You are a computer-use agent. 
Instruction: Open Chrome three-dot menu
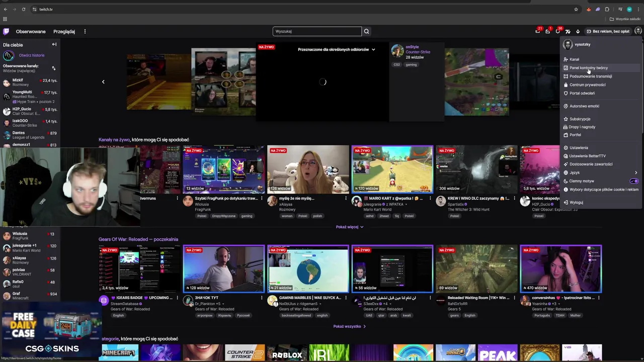[637, 9]
